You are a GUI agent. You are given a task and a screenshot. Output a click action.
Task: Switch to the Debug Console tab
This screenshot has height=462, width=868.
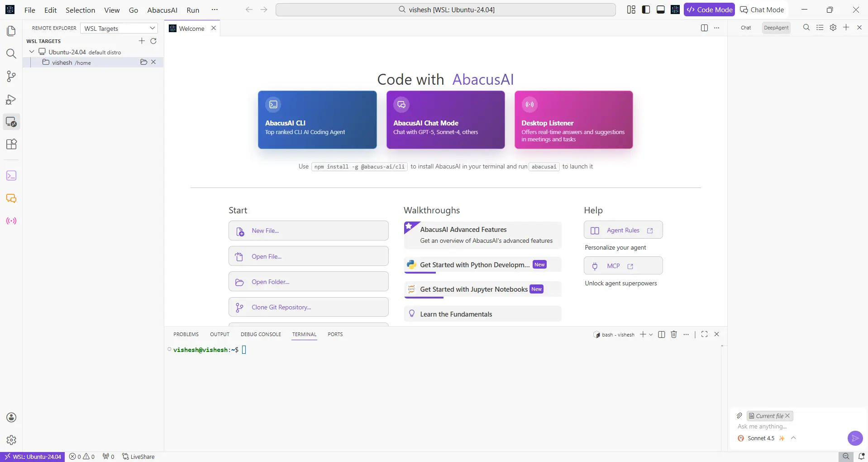coord(261,334)
